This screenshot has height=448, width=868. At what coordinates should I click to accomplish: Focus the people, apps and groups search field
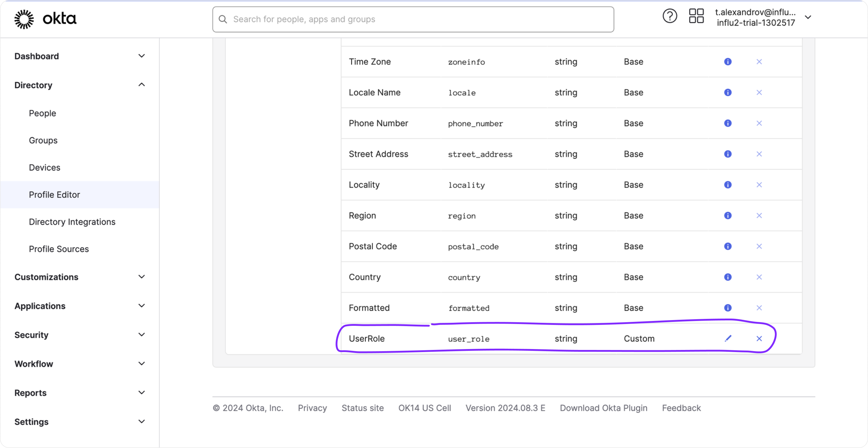pos(413,19)
